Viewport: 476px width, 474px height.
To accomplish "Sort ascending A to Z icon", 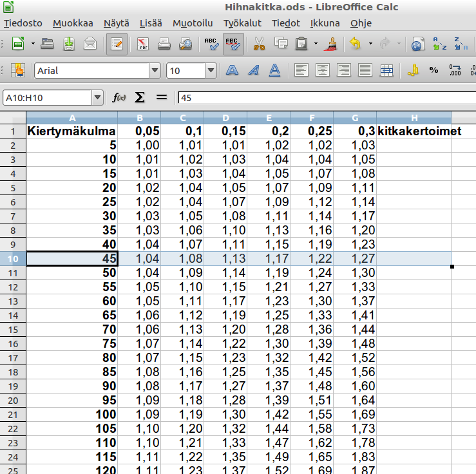I will (x=439, y=44).
